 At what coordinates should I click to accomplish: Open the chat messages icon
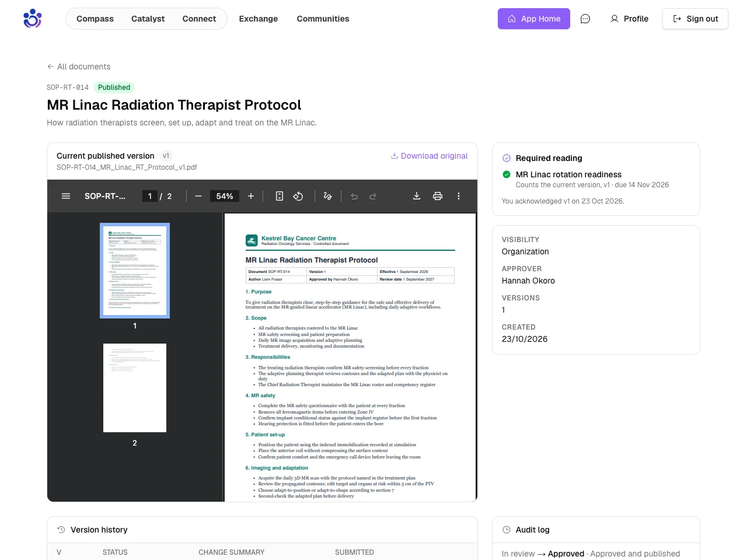[x=585, y=19]
